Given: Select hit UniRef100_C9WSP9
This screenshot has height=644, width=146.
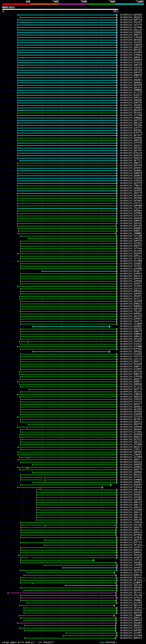Looking at the screenshot, I should coord(131,45).
